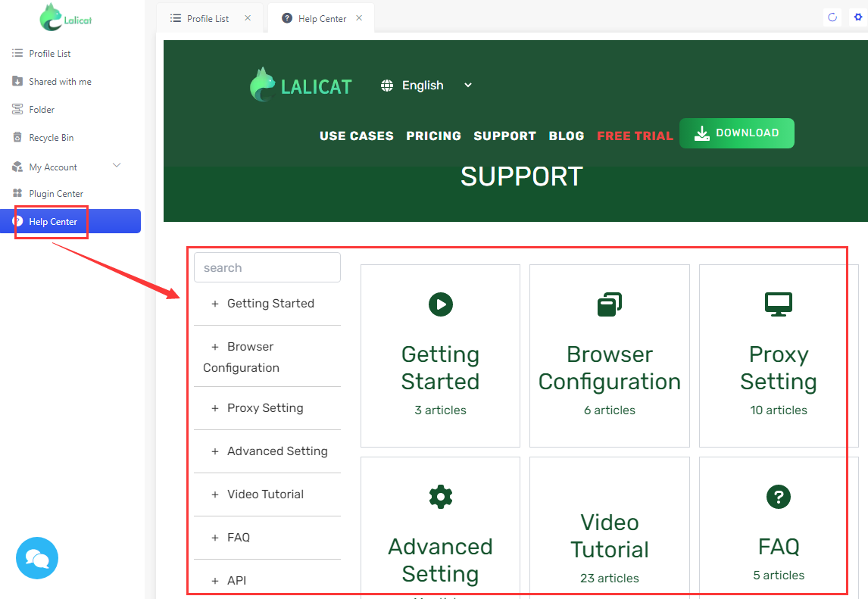Click FREE TRIAL link
The width and height of the screenshot is (868, 599).
pos(635,136)
